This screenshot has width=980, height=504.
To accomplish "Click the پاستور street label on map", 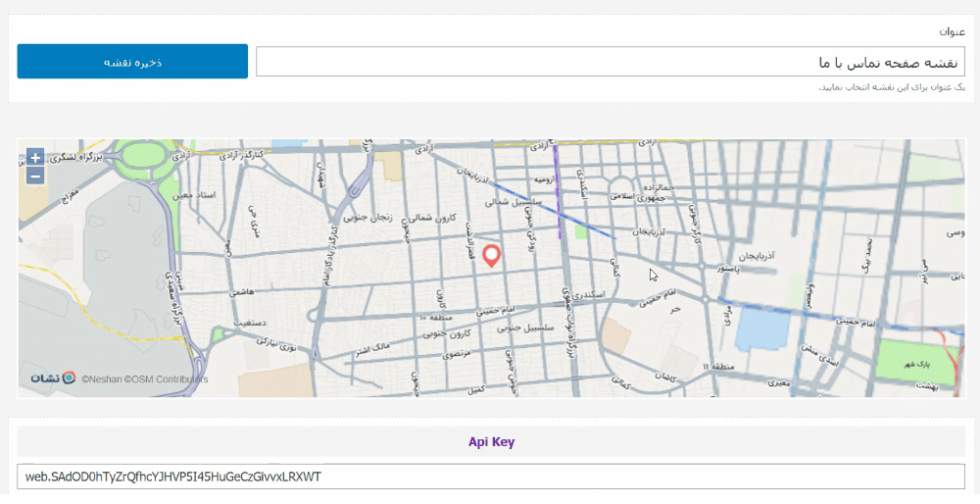I will (728, 269).
